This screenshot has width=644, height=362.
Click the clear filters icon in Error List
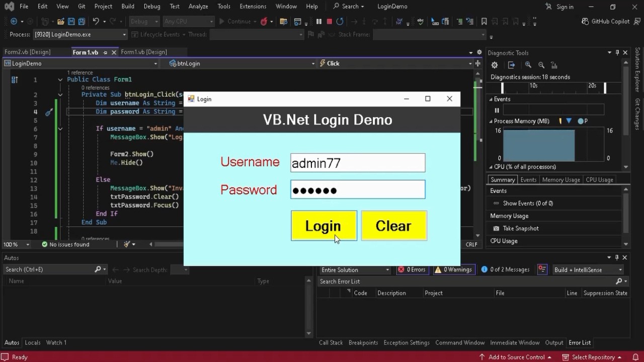coord(542,270)
